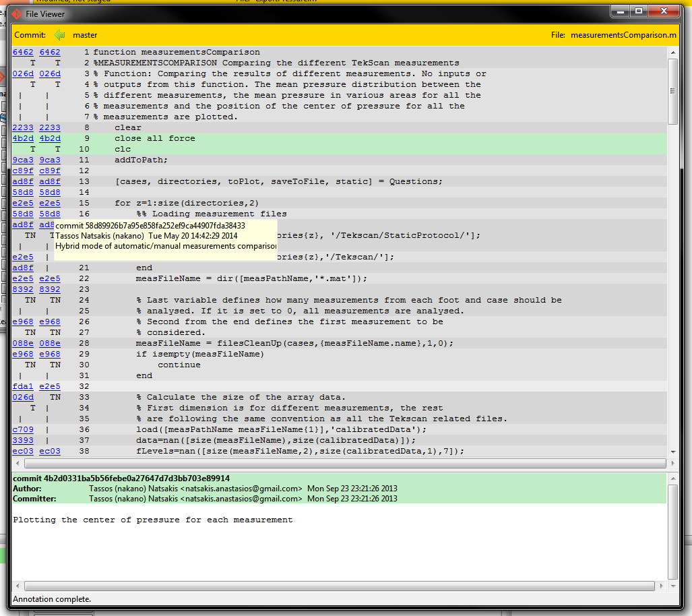Click the line calling filesCleanUp
This screenshot has height=616, width=692.
point(294,343)
